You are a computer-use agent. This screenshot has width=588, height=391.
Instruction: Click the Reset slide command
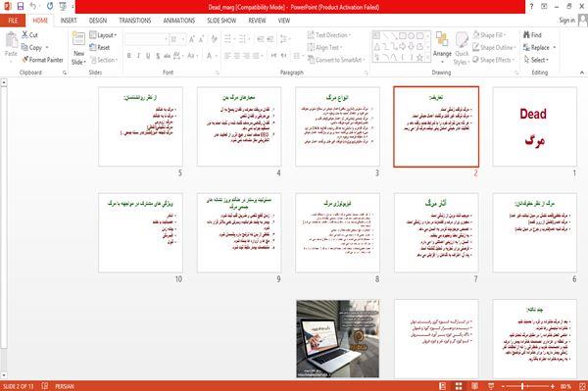100,47
